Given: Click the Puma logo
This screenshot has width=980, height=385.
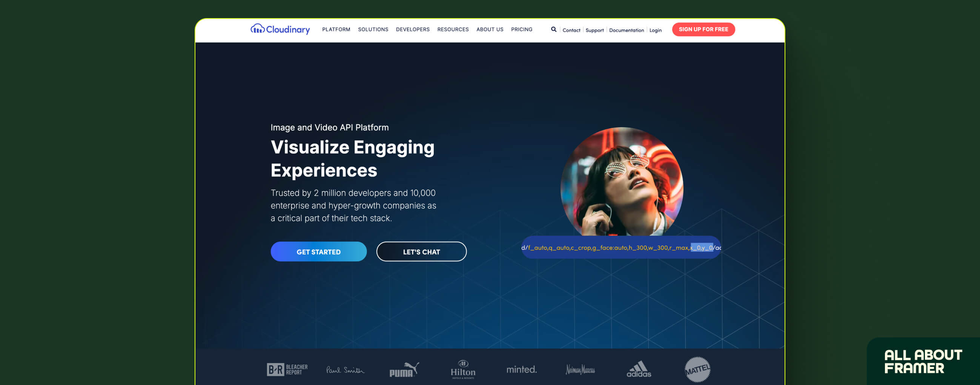Looking at the screenshot, I should coord(404,370).
